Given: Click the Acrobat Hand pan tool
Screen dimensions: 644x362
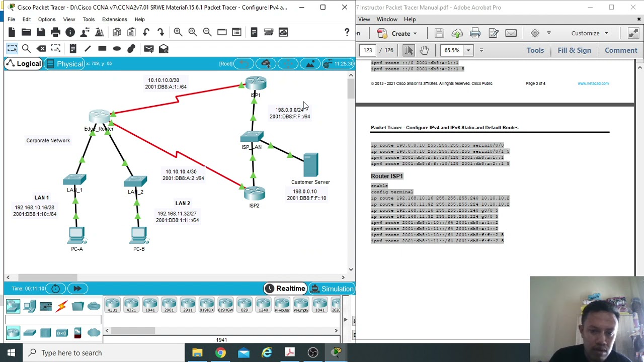Looking at the screenshot, I should pos(424,50).
